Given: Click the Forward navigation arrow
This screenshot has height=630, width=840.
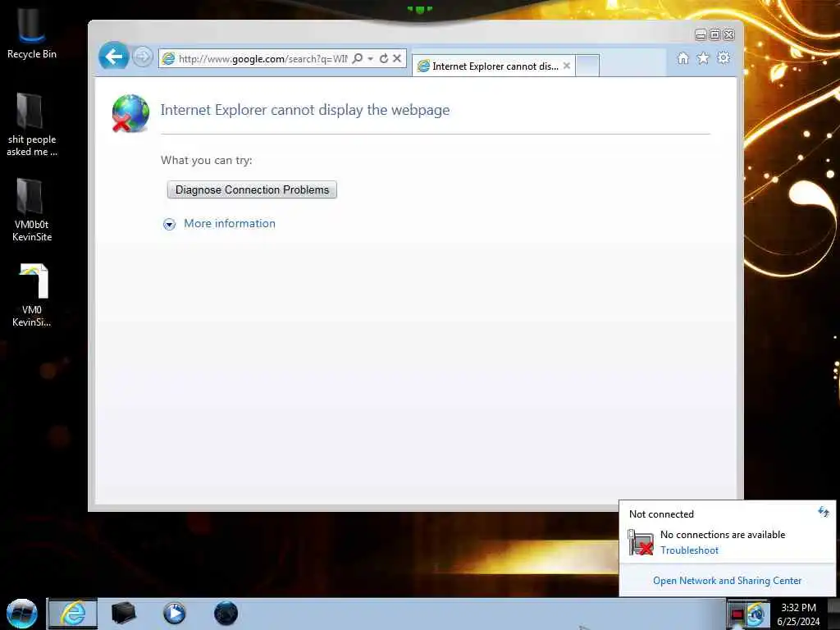Looking at the screenshot, I should pyautogui.click(x=143, y=57).
